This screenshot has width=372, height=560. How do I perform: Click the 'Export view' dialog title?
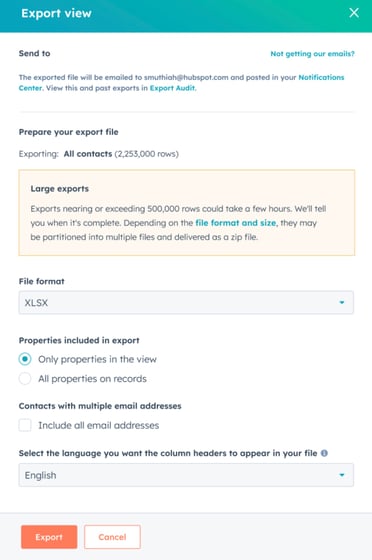pos(56,13)
